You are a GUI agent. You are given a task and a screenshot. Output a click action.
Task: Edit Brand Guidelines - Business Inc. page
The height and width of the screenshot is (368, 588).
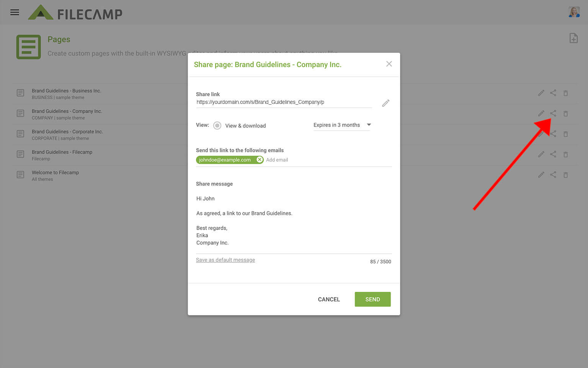[541, 93]
